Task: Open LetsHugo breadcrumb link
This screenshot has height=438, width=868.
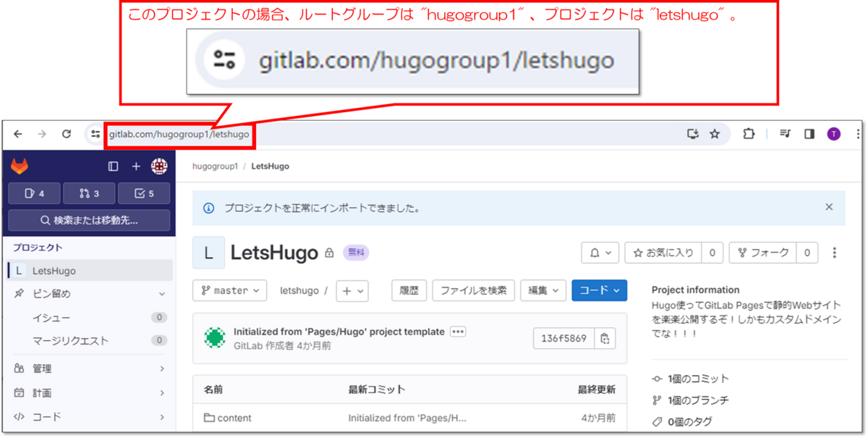Action: (x=270, y=167)
